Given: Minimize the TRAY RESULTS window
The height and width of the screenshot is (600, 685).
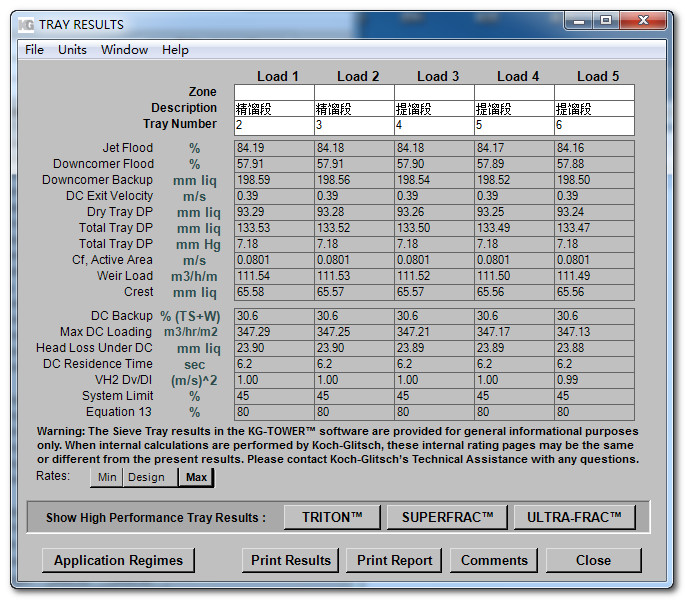Looking at the screenshot, I should 579,21.
